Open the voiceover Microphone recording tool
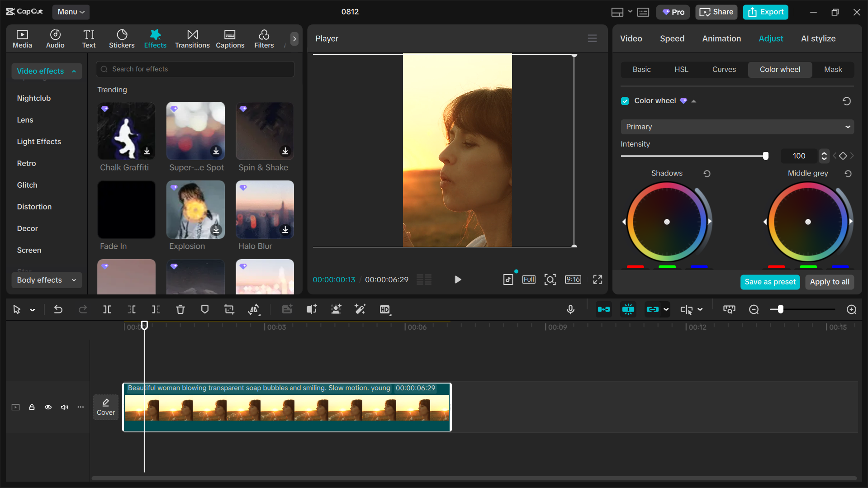Screen dimensions: 868x488 (x=570, y=309)
